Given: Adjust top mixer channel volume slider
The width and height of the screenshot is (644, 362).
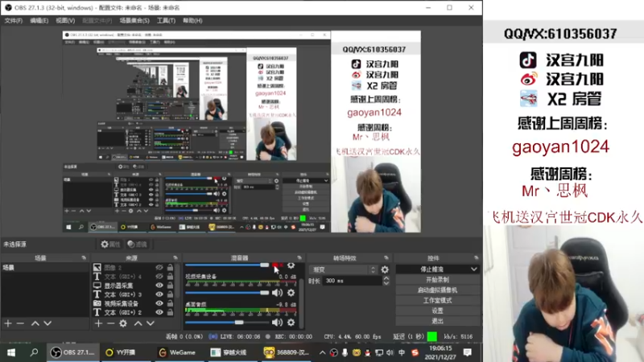Looking at the screenshot, I should [x=227, y=265].
